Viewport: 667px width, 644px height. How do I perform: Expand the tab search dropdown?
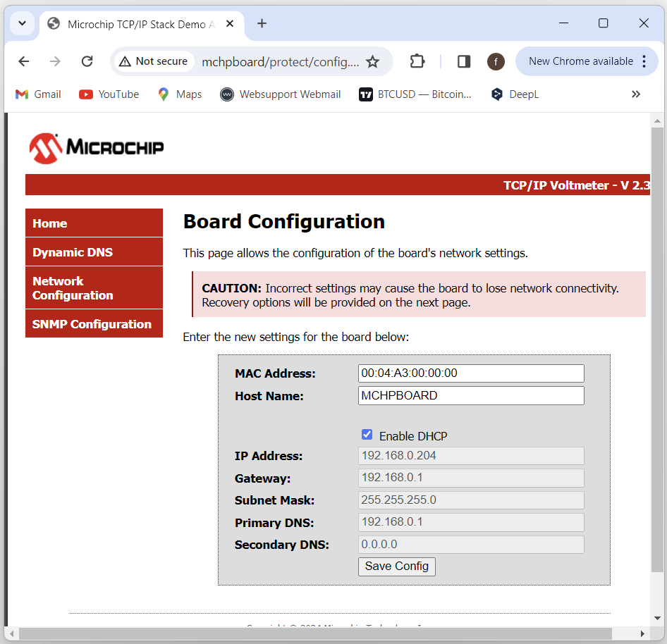click(22, 23)
